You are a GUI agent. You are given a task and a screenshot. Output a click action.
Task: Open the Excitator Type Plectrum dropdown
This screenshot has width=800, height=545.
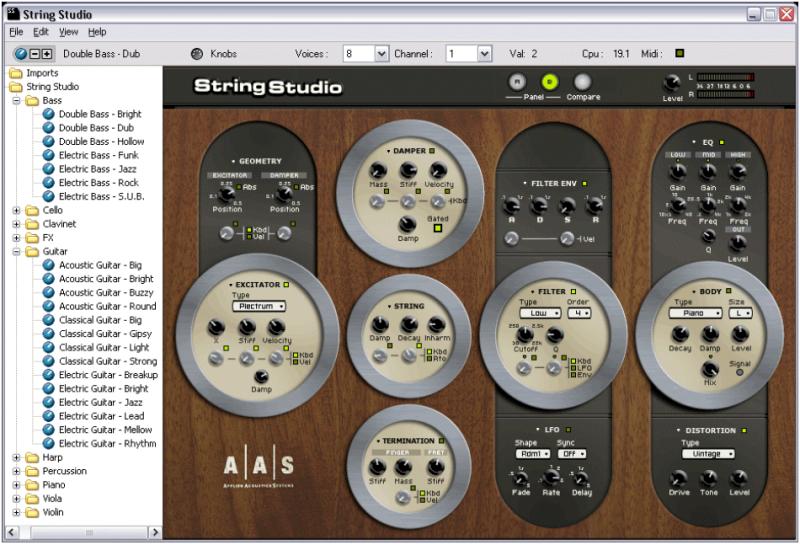coord(259,306)
